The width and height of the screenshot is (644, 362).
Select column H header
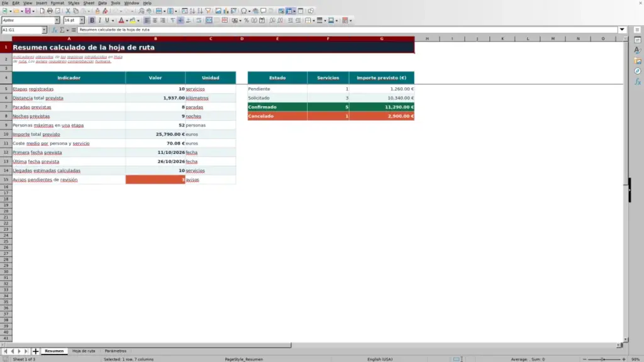coord(427,38)
